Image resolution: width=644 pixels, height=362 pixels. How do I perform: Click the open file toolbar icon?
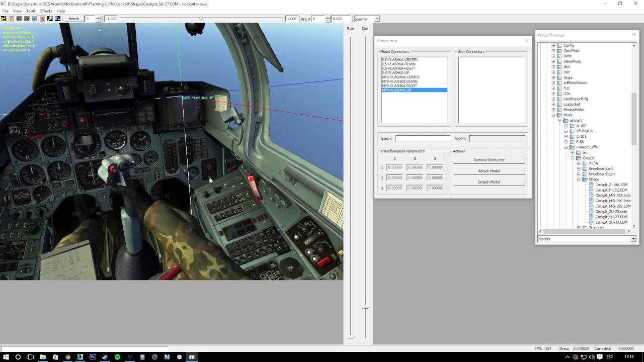[4, 19]
